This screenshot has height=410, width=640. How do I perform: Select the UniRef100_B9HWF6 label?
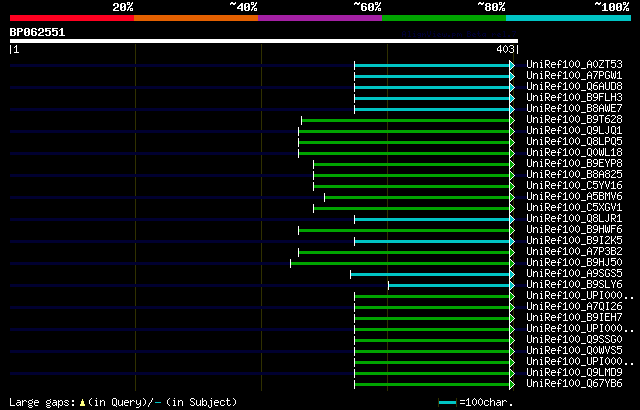pyautogui.click(x=574, y=230)
